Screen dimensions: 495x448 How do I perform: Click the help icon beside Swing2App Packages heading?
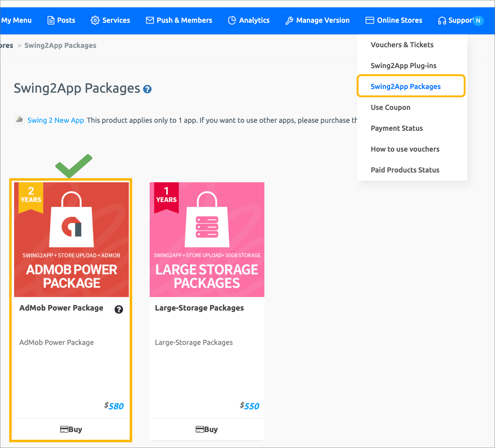(x=147, y=89)
